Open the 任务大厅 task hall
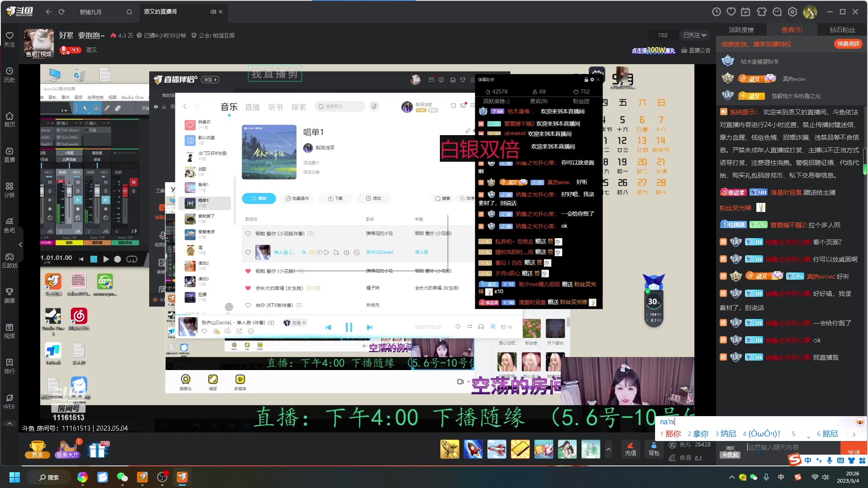This screenshot has height=488, width=868. coord(67,449)
